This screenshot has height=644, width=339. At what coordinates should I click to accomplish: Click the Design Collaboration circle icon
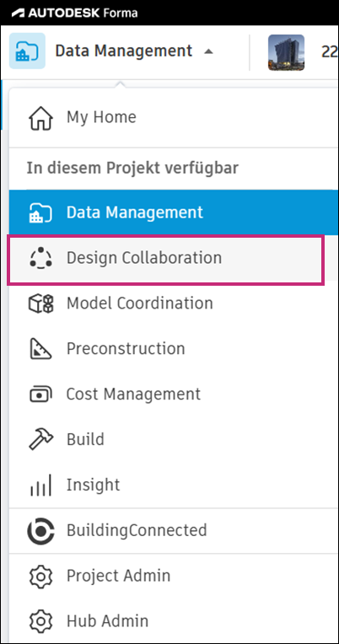coord(40,258)
